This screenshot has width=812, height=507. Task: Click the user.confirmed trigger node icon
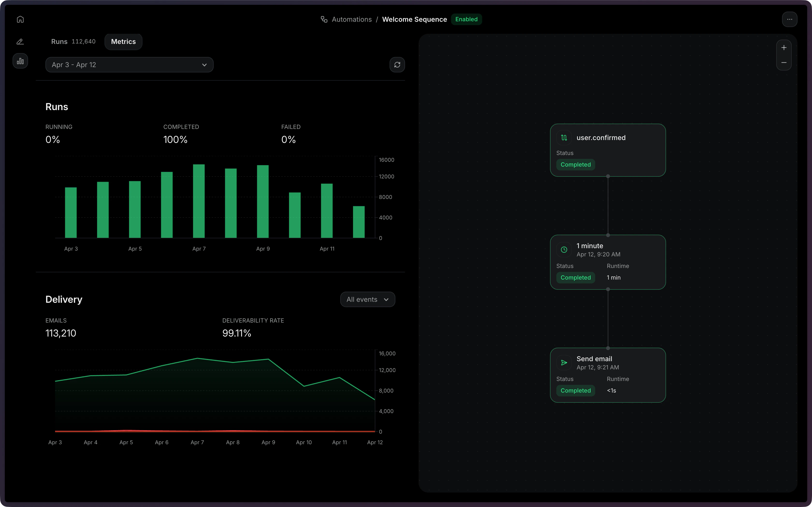tap(564, 137)
